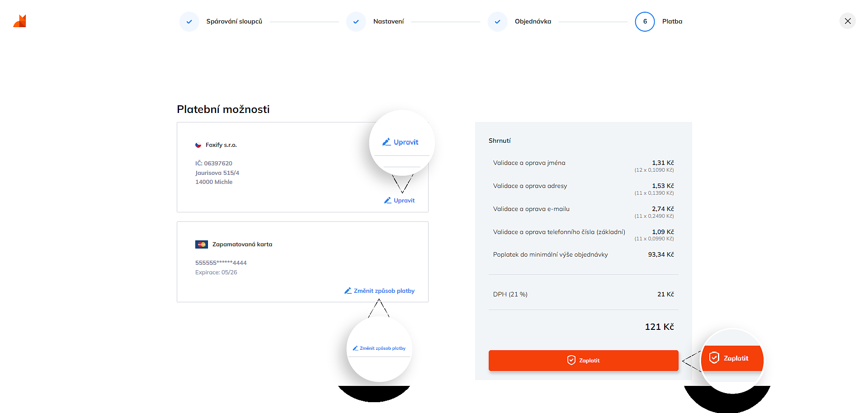Click the Czech flag icon by Foxify s.r.o.
This screenshot has width=868, height=413.
click(x=198, y=145)
